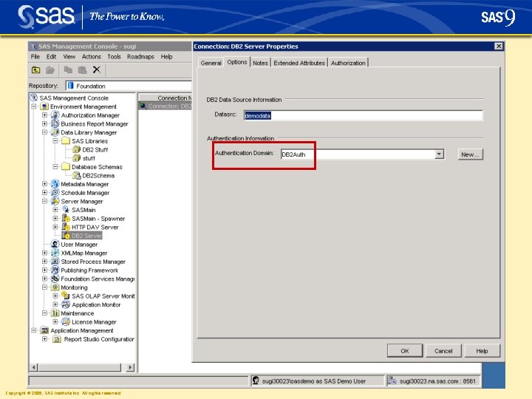Screen dimensions: 532x399
Task: Expand the Report Studio Configuration node
Action: (x=44, y=339)
